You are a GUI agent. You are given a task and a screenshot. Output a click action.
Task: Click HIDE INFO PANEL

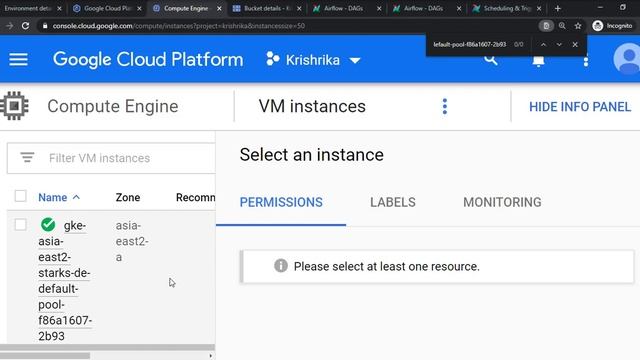(580, 107)
